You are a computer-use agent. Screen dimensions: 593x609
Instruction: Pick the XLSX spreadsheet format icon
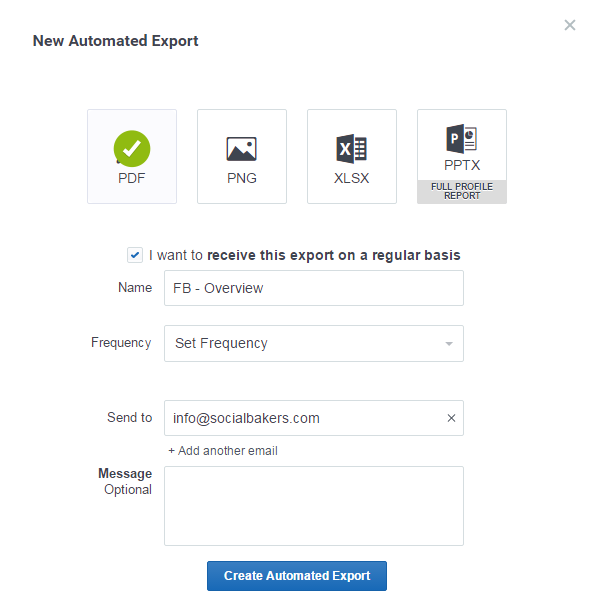[x=351, y=149]
